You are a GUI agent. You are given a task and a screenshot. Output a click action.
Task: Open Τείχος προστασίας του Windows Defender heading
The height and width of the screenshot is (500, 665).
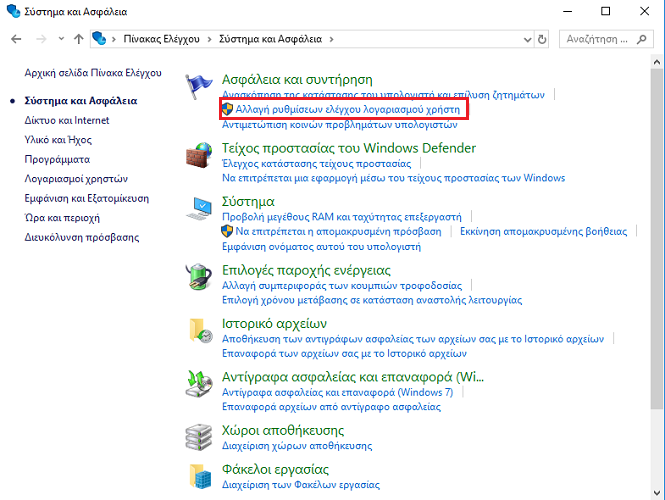(x=349, y=148)
